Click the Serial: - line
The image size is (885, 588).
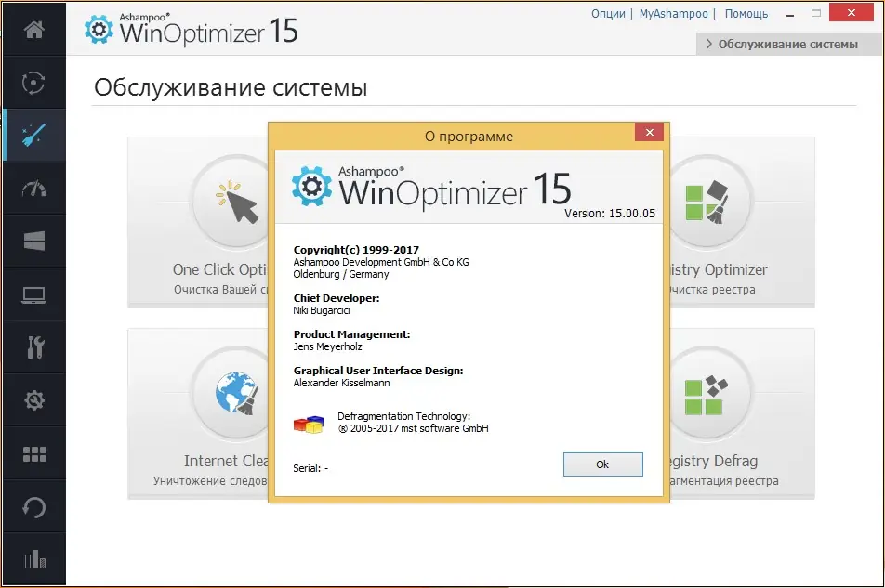(x=310, y=468)
